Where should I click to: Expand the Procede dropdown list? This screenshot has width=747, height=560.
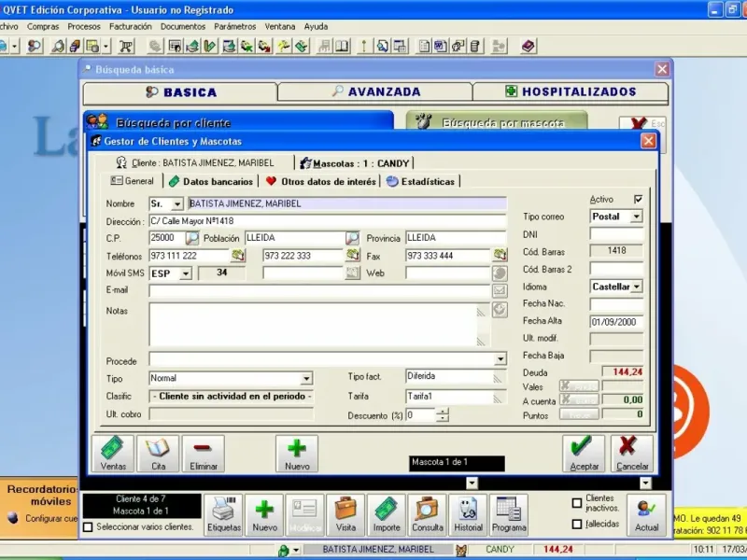(500, 359)
